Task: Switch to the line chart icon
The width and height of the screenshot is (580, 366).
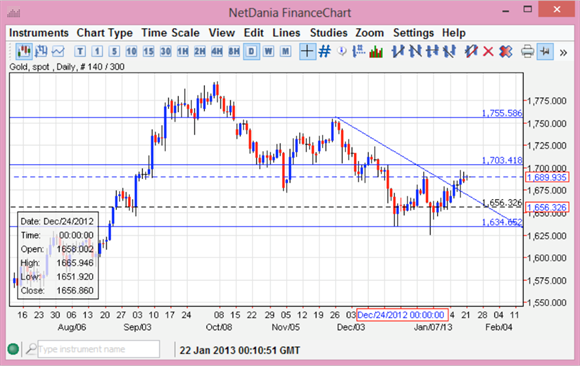Action: pos(58,51)
